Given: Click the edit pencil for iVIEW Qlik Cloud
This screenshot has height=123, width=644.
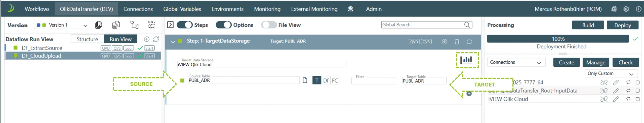Looking at the screenshot, I should tap(616, 99).
